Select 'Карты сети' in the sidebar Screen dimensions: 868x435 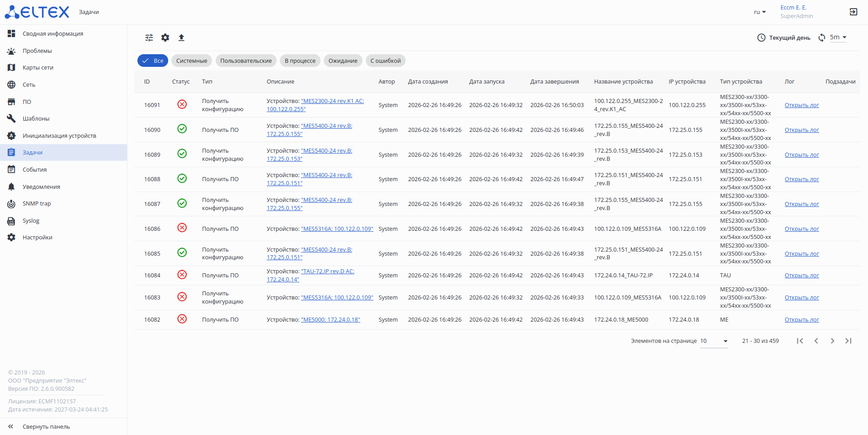[38, 68]
